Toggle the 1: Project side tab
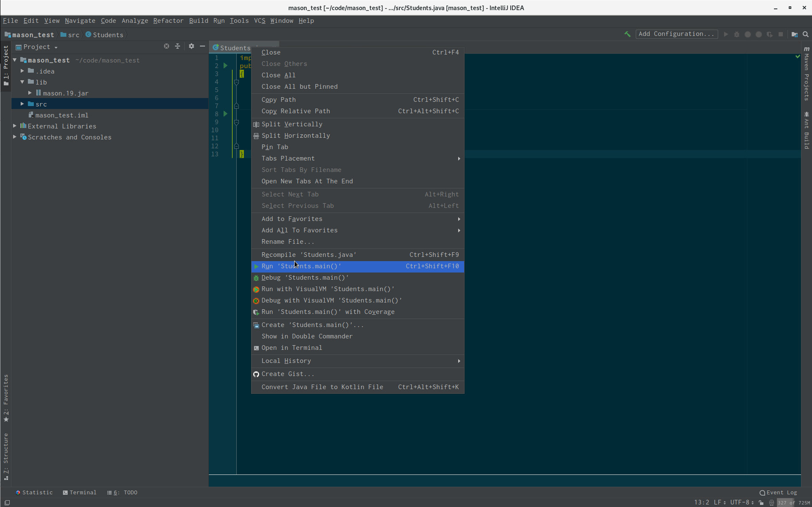The height and width of the screenshot is (507, 812). coord(6,65)
